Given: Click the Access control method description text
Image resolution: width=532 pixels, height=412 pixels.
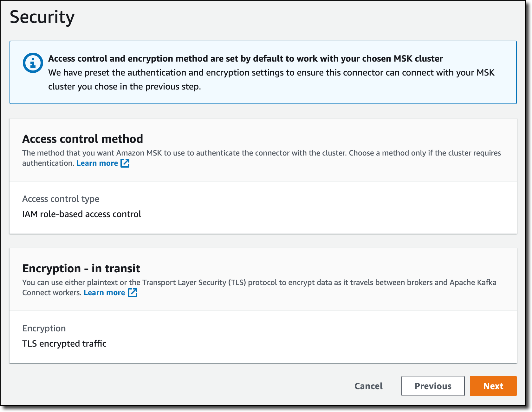Looking at the screenshot, I should [x=261, y=153].
